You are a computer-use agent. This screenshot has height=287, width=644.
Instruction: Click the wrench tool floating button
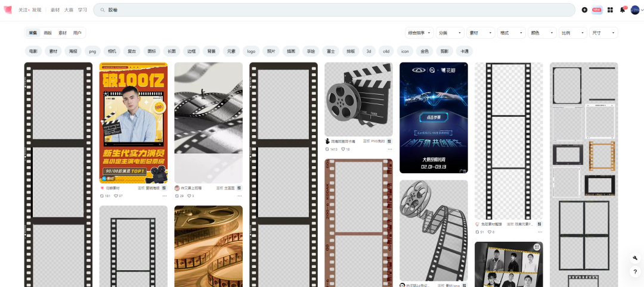point(636,258)
